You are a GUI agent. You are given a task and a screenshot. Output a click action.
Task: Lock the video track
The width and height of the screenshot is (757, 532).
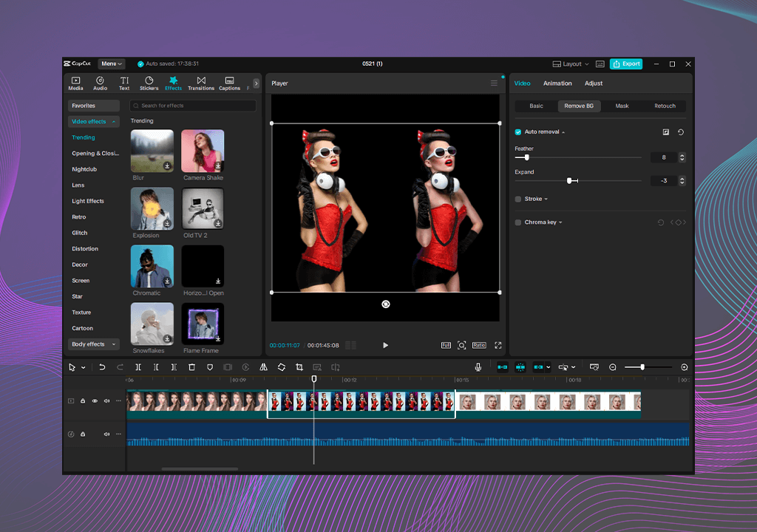(x=83, y=401)
